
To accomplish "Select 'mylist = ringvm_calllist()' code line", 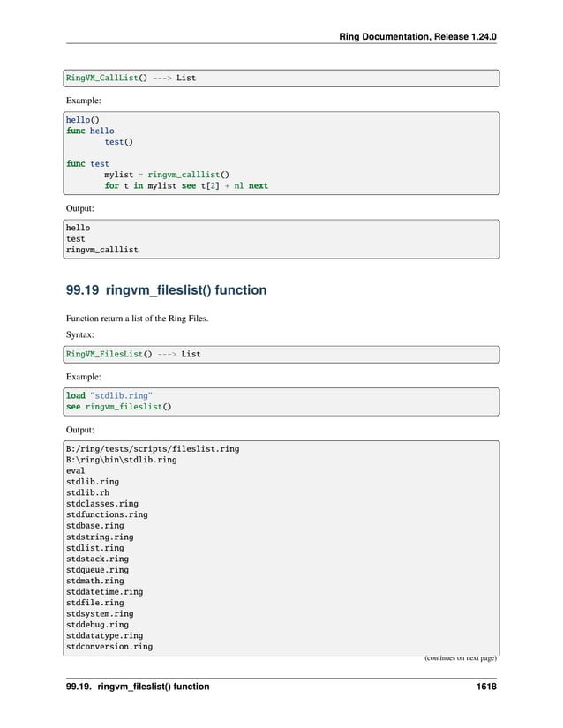I will click(x=167, y=175).
